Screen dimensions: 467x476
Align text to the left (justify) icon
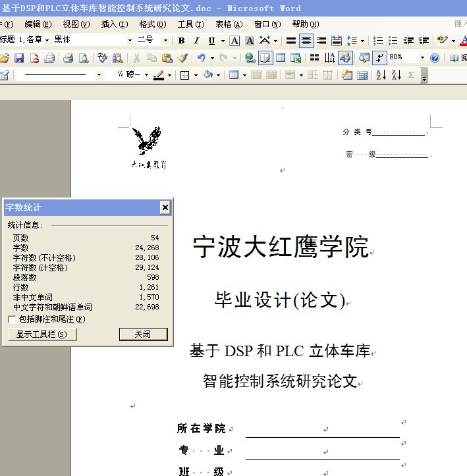(291, 40)
